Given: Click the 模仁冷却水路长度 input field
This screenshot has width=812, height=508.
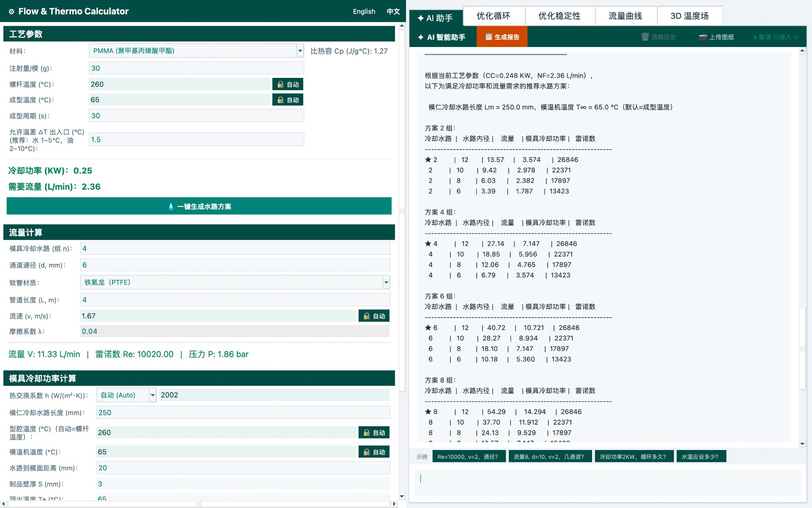Looking at the screenshot, I should click(243, 413).
